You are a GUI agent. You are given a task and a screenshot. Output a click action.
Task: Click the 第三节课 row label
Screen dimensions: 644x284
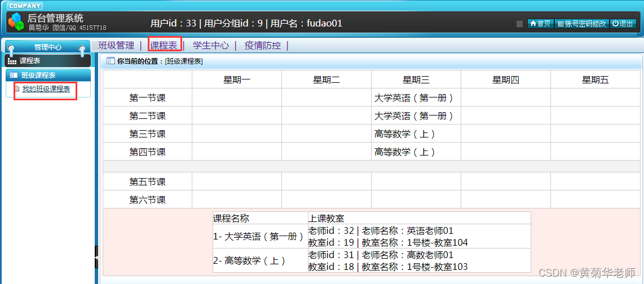click(147, 134)
